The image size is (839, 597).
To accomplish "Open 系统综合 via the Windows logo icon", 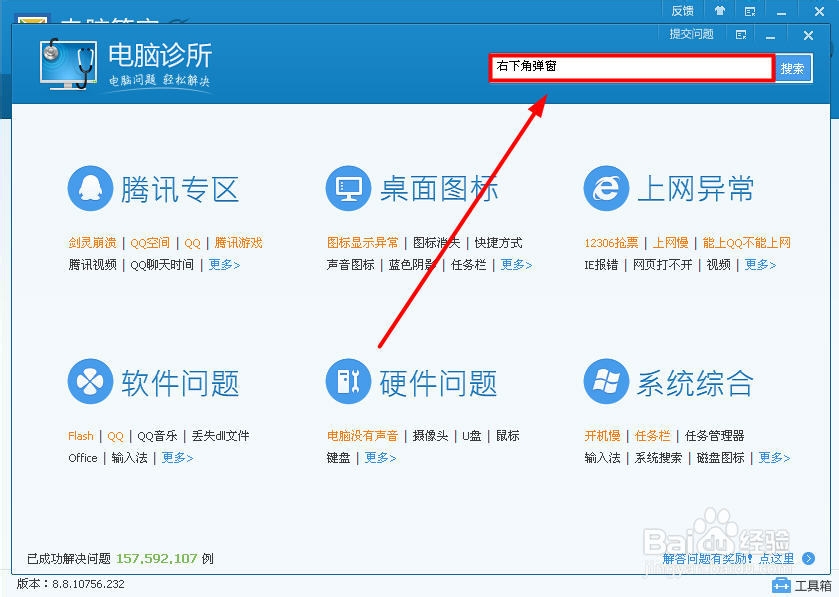I will 606,381.
